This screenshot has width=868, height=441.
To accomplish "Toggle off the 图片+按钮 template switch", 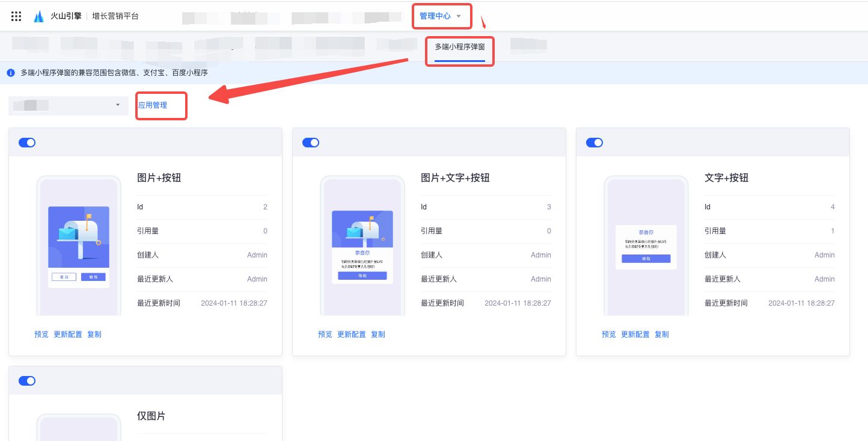I will (x=27, y=143).
